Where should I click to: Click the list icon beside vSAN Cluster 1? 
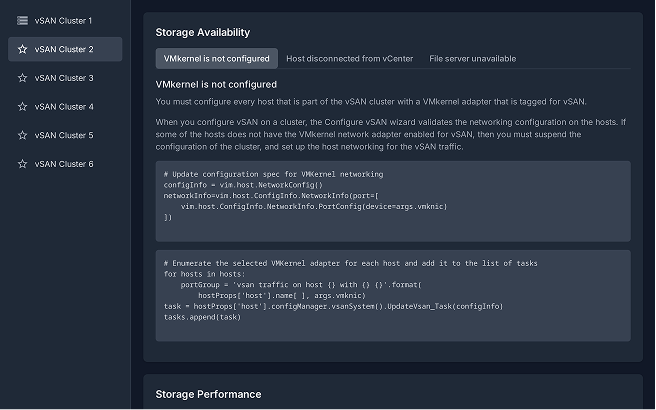pos(22,20)
